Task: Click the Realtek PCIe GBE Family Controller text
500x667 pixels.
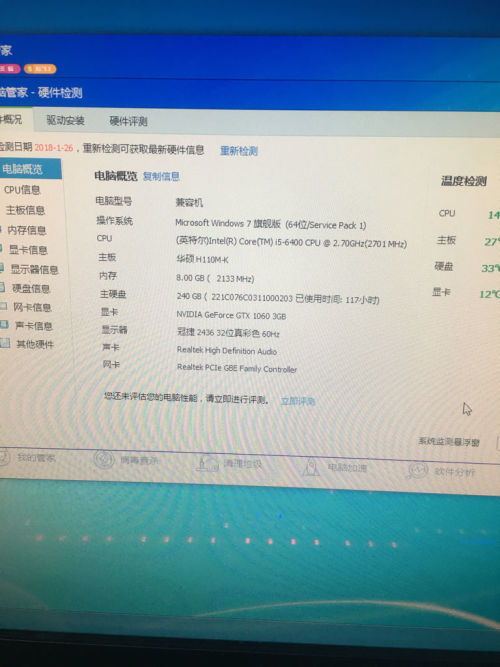Action: (237, 368)
